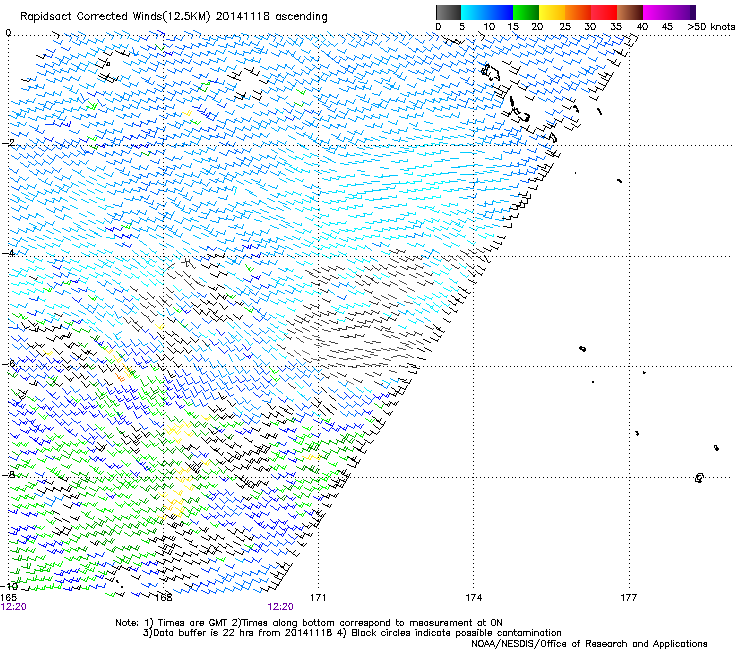Click the orange wind barb near latitude -6

(x=120, y=377)
